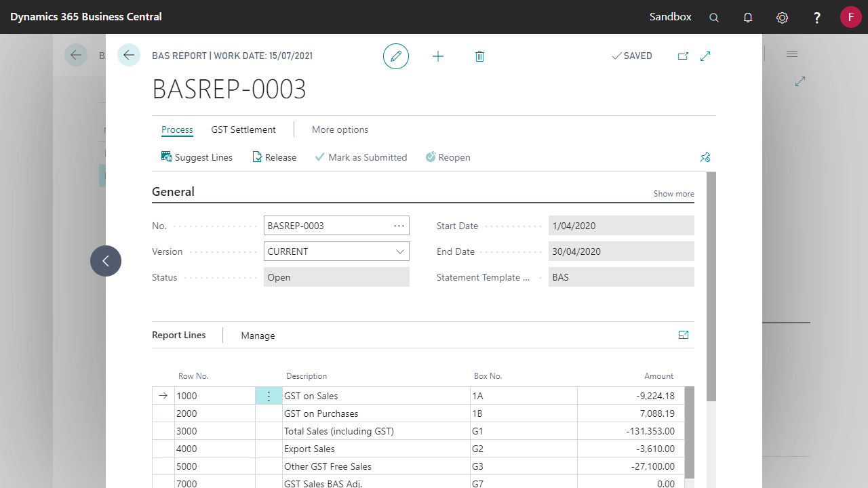
Task: Expand the card to full screen
Action: [705, 56]
